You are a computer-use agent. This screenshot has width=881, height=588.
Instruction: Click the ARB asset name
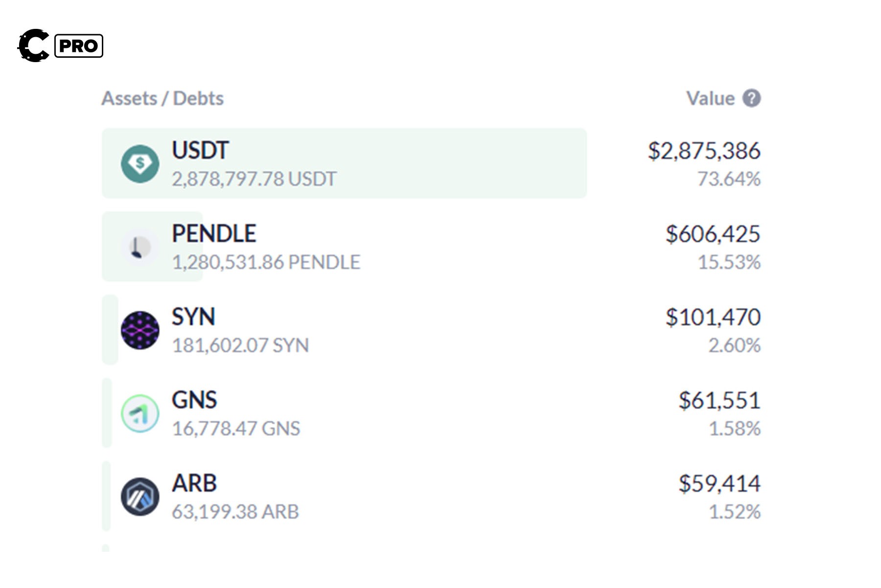(194, 483)
